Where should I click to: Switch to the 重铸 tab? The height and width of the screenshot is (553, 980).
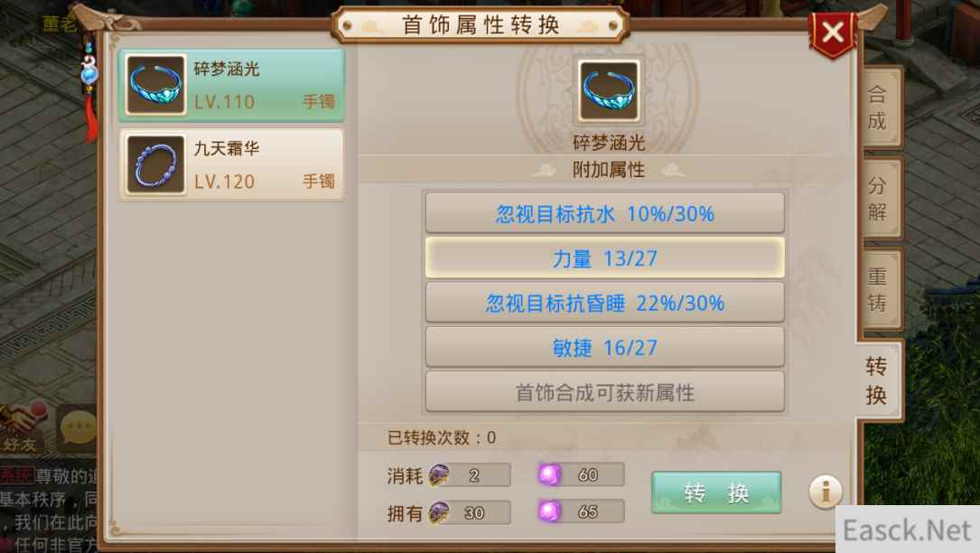point(879,289)
